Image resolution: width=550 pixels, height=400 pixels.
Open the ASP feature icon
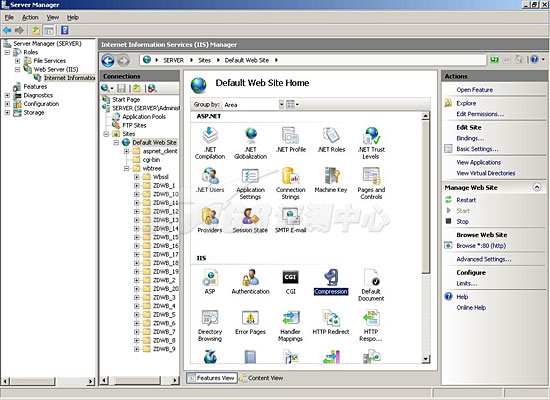coord(210,282)
